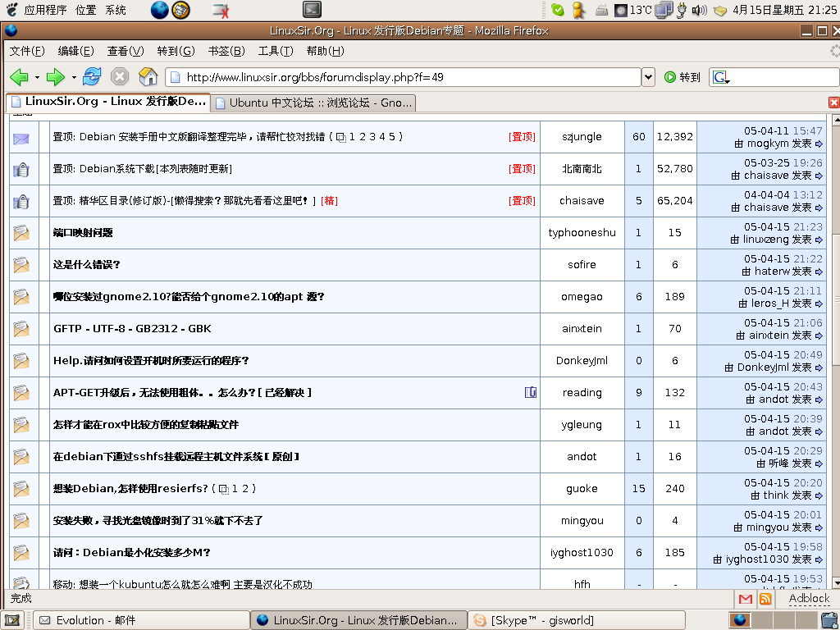The width and height of the screenshot is (840, 630).
Task: Open the 编辑(E) menu
Action: pyautogui.click(x=75, y=51)
